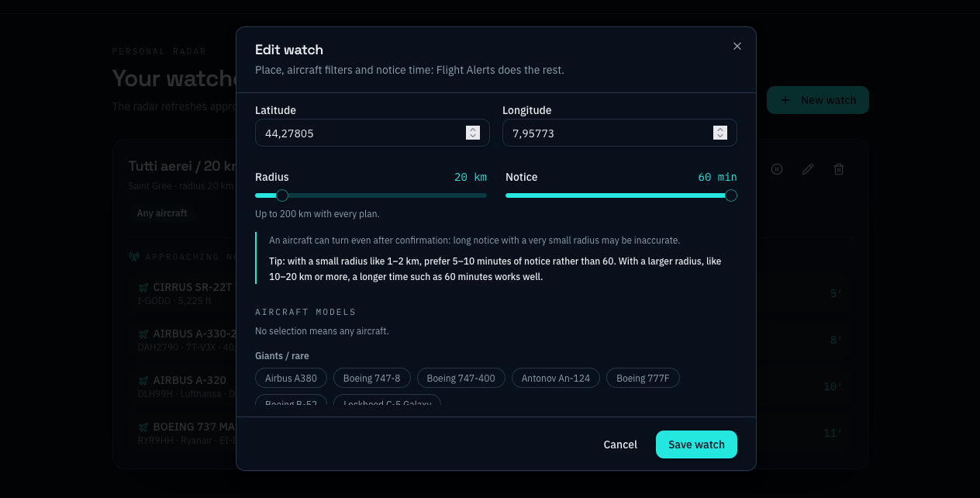The height and width of the screenshot is (498, 980).
Task: Click the CIRRUS SR-22T plane icon
Action: pos(143,288)
